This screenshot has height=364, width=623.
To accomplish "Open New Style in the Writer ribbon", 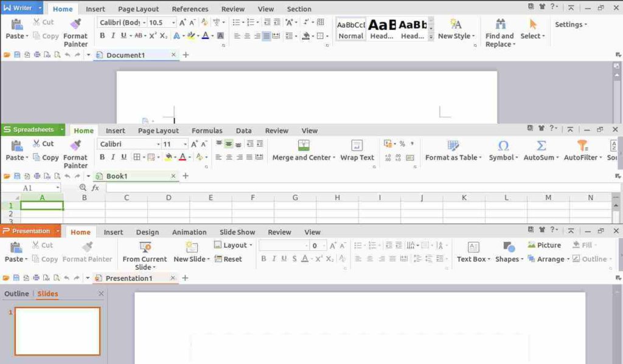I will (x=456, y=29).
